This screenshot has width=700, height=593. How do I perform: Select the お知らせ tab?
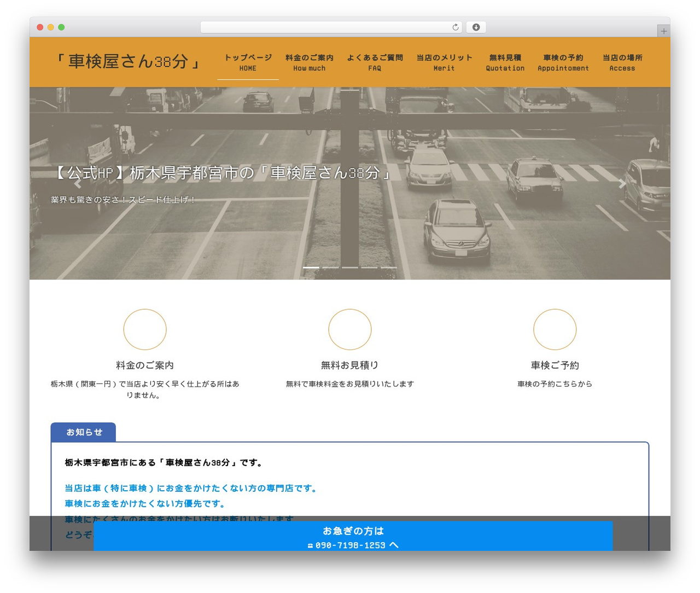click(83, 432)
